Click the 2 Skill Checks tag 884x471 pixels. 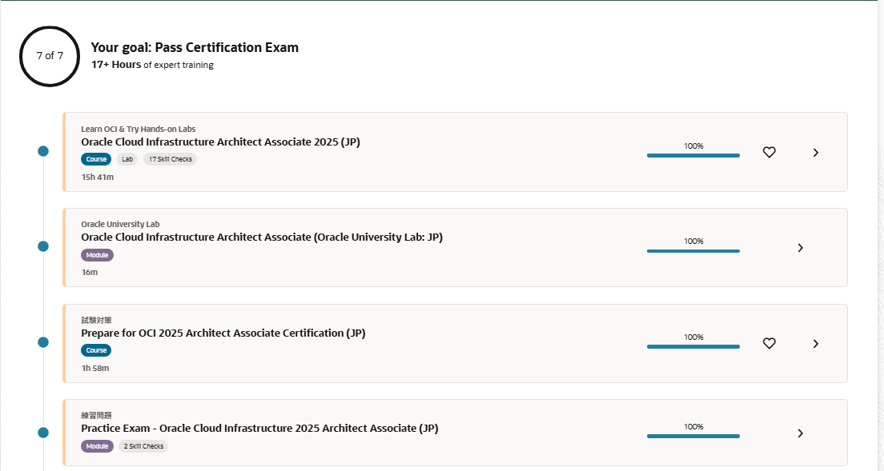pyautogui.click(x=143, y=446)
